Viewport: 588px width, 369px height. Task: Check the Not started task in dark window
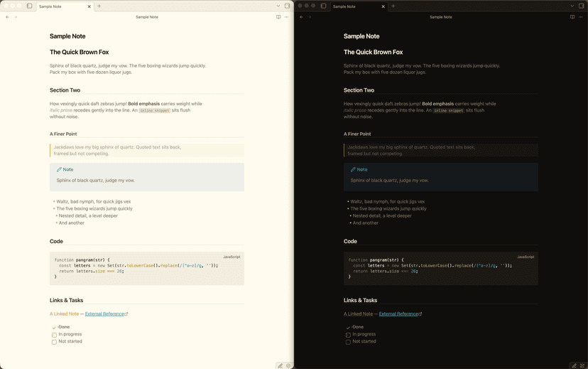348,341
